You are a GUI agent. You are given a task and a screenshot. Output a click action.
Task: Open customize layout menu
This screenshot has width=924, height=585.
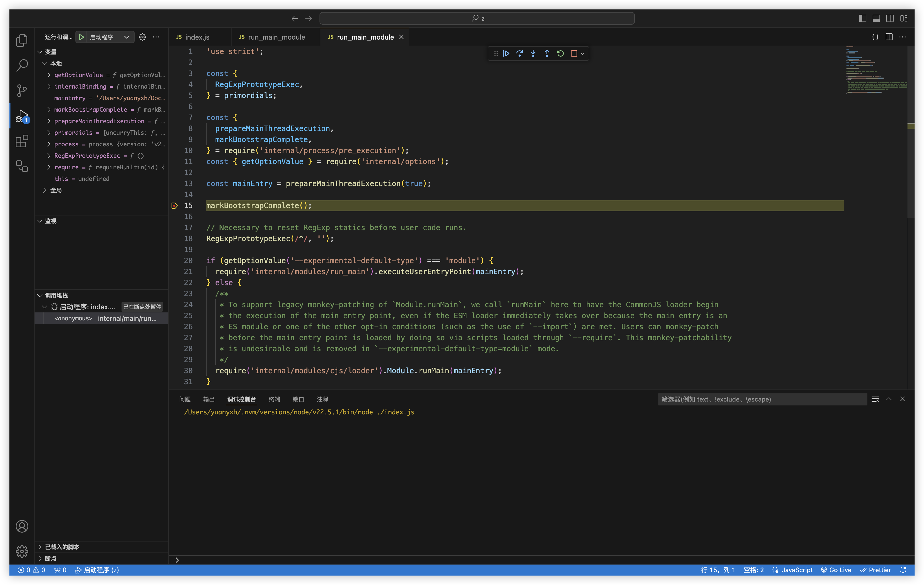(904, 18)
